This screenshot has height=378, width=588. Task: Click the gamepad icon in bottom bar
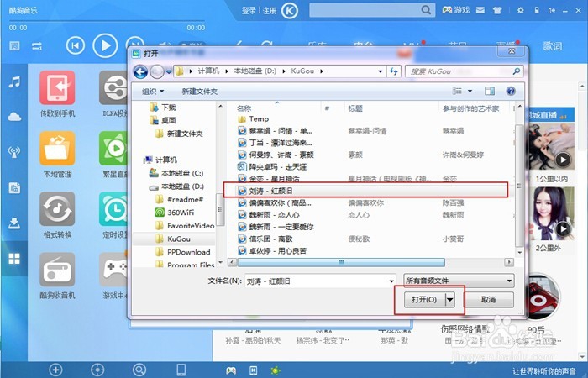point(231,371)
